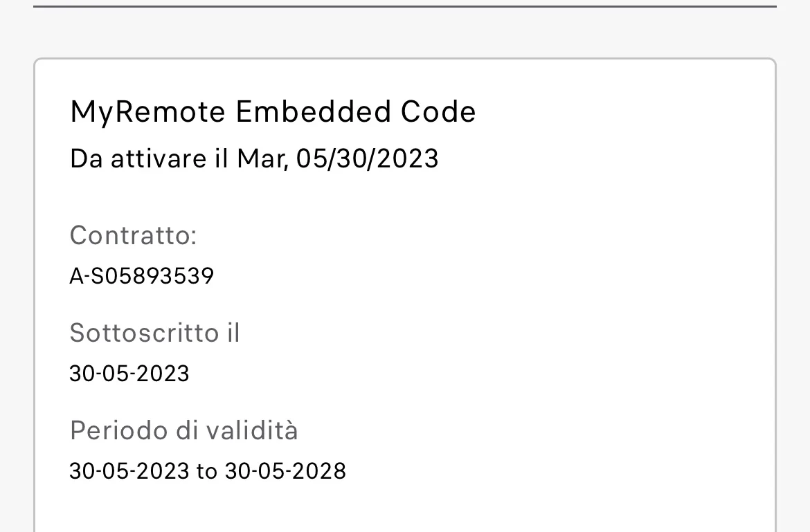Image resolution: width=810 pixels, height=532 pixels.
Task: Click the MyRemote Embedded Code card title
Action: click(273, 111)
